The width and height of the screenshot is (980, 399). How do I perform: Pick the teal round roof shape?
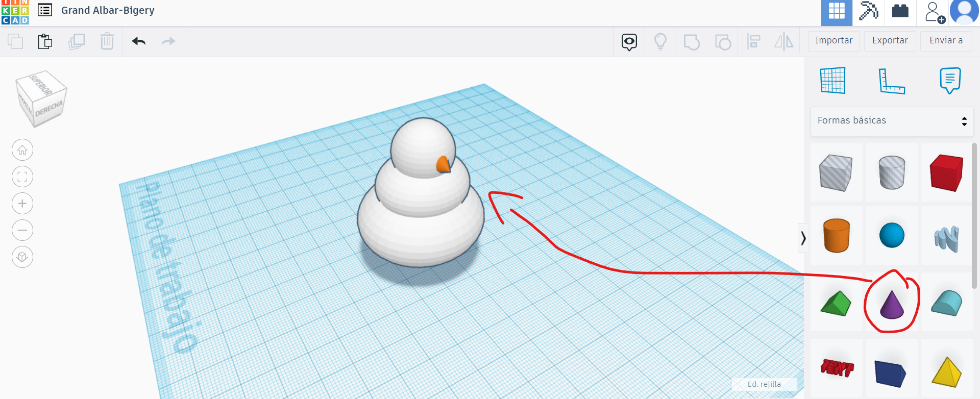(x=947, y=303)
